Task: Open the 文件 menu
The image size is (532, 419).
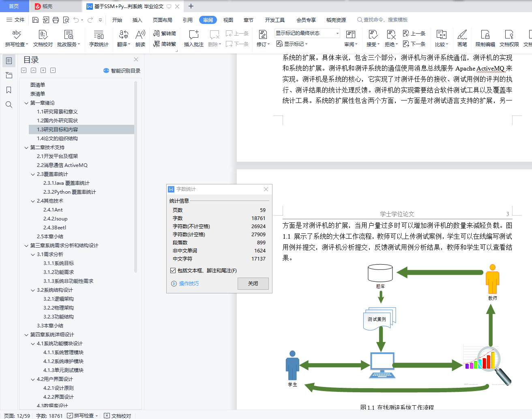Action: (x=15, y=20)
